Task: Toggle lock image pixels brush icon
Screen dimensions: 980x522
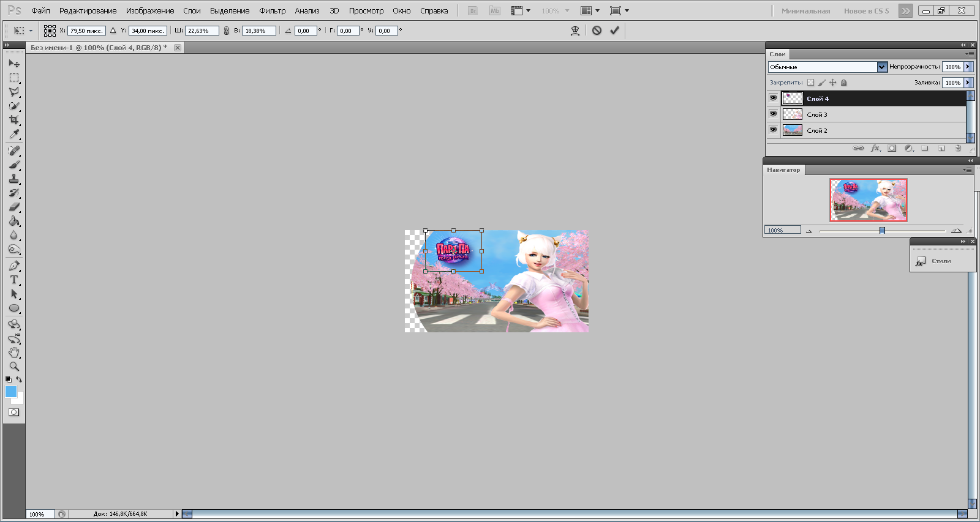Action: (822, 83)
